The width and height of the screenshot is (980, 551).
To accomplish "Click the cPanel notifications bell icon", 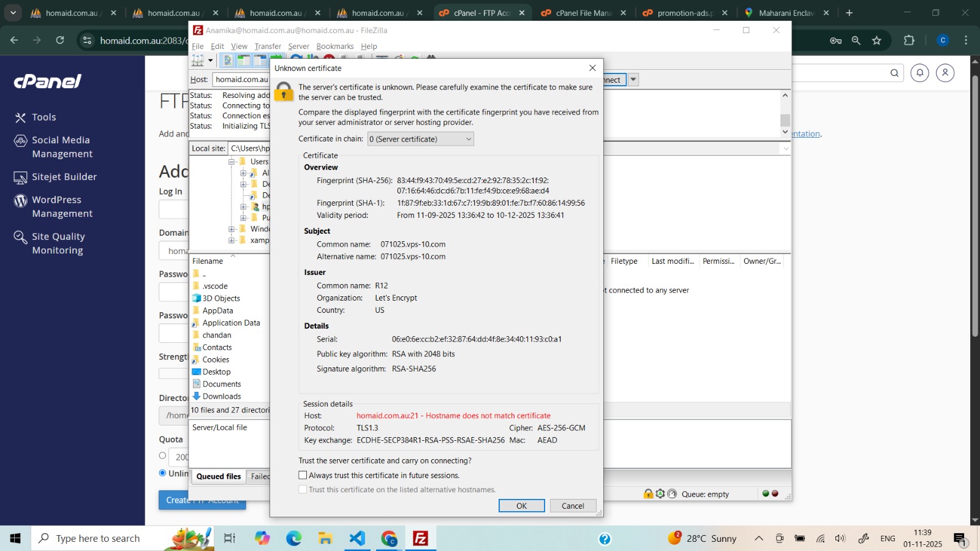I will pos(919,73).
